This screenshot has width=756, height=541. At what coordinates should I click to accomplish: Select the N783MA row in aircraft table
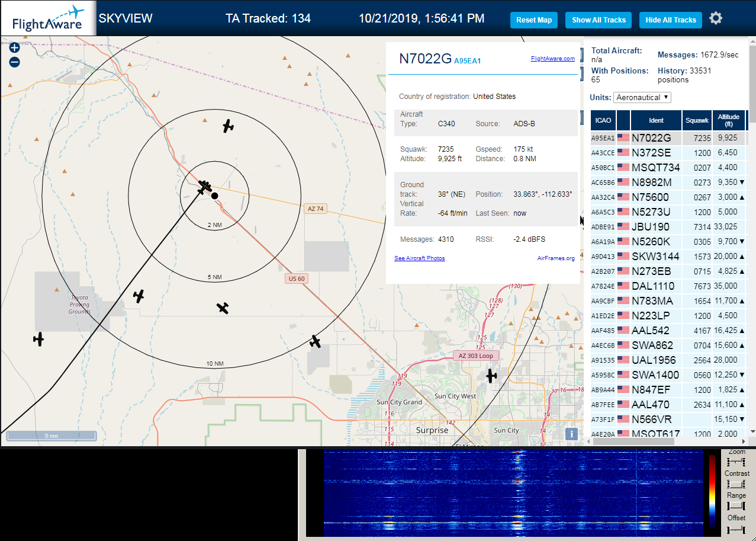tap(668, 301)
